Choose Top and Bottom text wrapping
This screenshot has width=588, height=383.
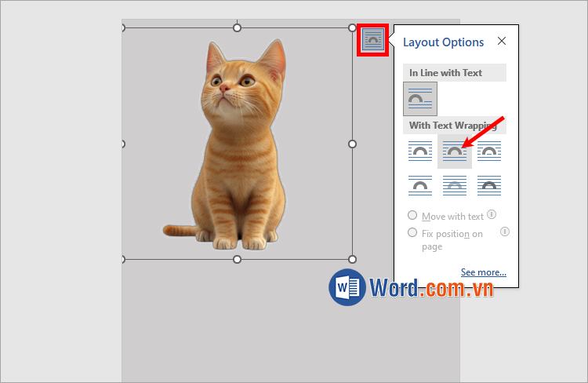(420, 185)
